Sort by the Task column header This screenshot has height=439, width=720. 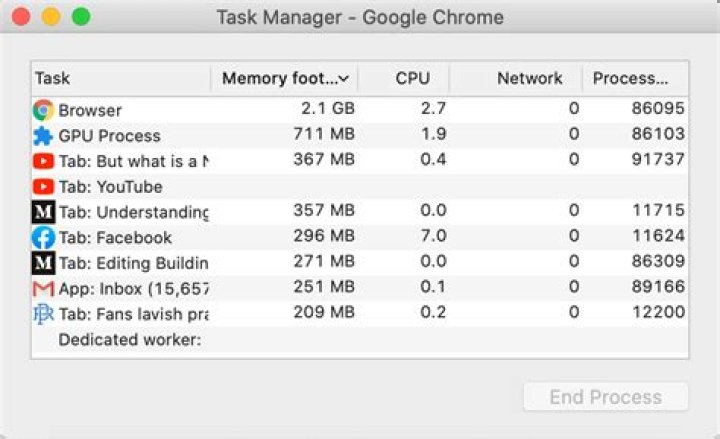coord(121,79)
